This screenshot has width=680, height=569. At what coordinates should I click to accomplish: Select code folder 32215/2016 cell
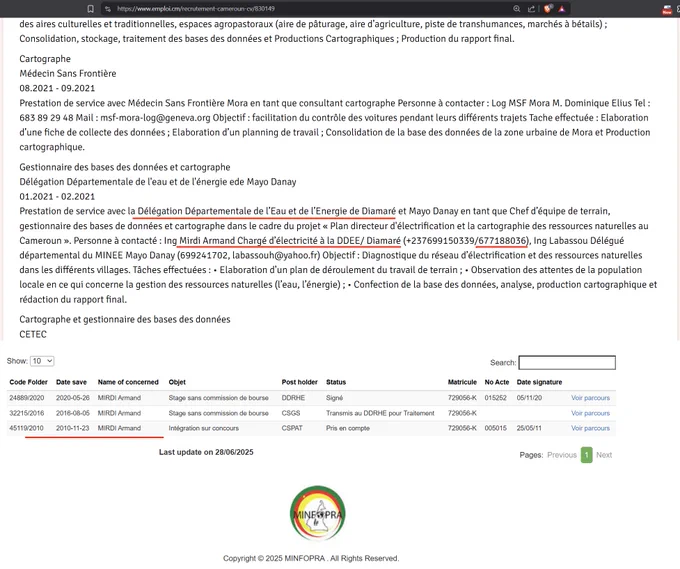(26, 413)
